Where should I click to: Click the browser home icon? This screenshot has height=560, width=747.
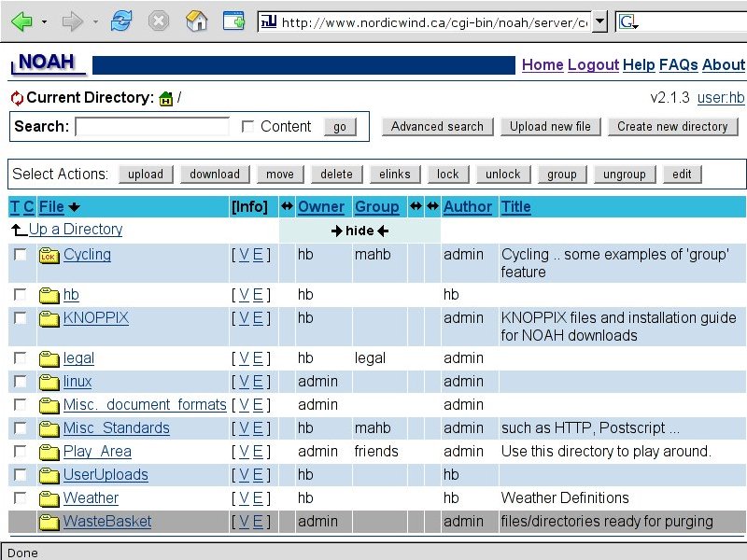pos(196,21)
